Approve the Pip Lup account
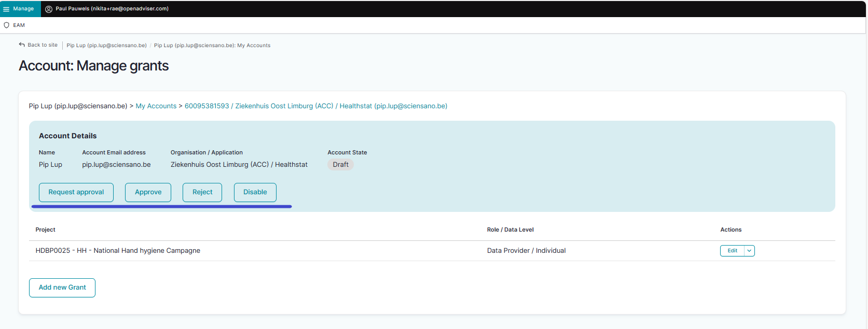This screenshot has width=868, height=329. point(148,192)
